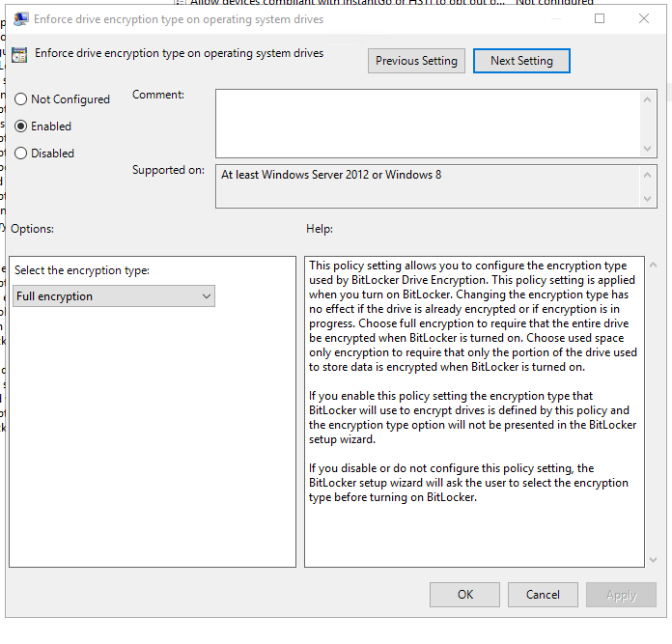Click the 'Options:' heading
The width and height of the screenshot is (672, 644).
coord(32,229)
